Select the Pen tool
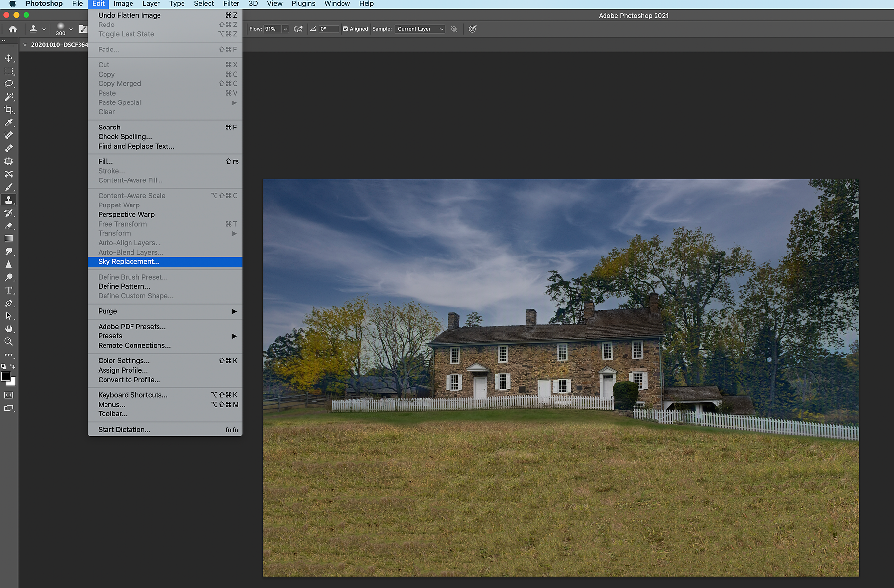This screenshot has width=894, height=588. [9, 303]
